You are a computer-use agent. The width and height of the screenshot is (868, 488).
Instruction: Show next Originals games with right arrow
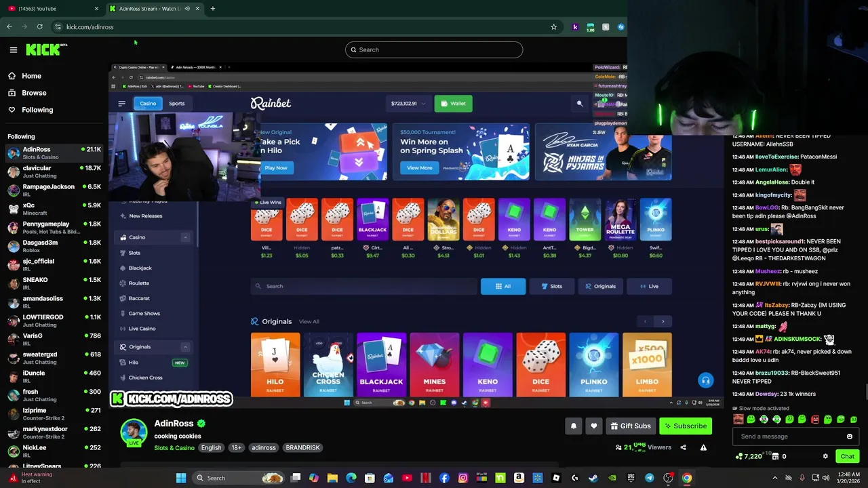[x=663, y=321]
